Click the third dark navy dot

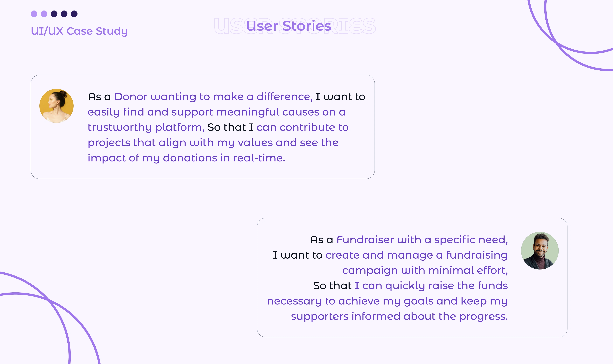(54, 14)
